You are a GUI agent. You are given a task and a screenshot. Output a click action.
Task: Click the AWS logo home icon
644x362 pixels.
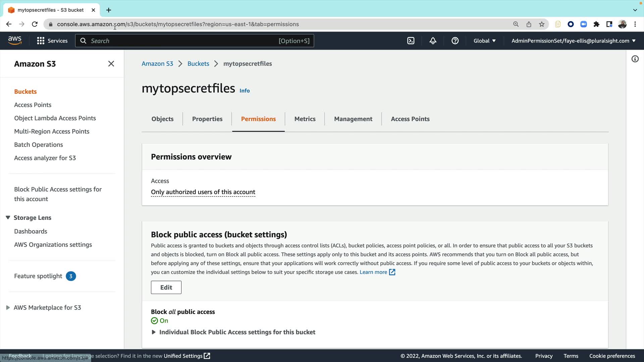(15, 41)
